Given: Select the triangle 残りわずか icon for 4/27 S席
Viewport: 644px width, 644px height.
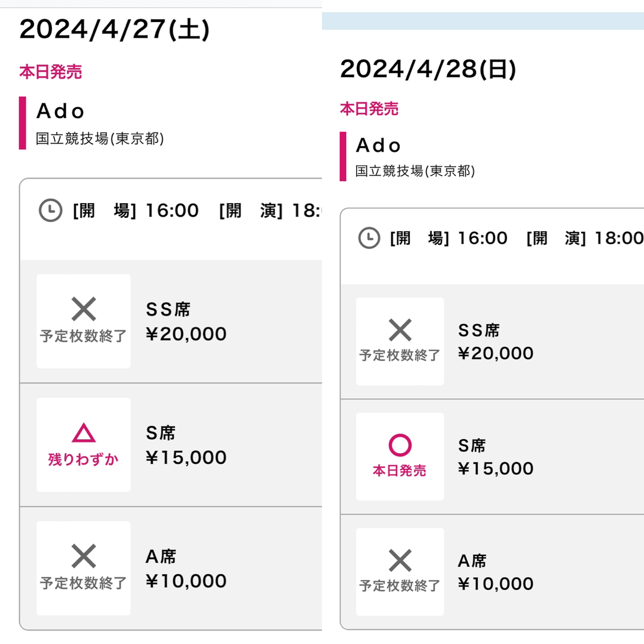Looking at the screenshot, I should pyautogui.click(x=84, y=434).
